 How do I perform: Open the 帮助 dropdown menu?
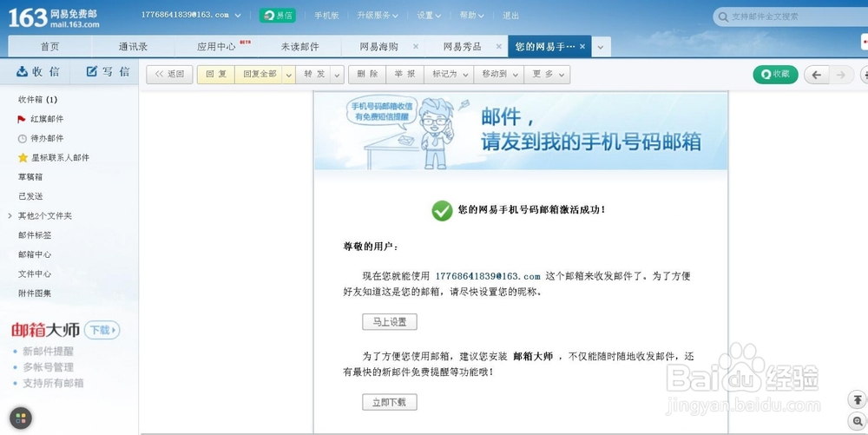tap(471, 16)
